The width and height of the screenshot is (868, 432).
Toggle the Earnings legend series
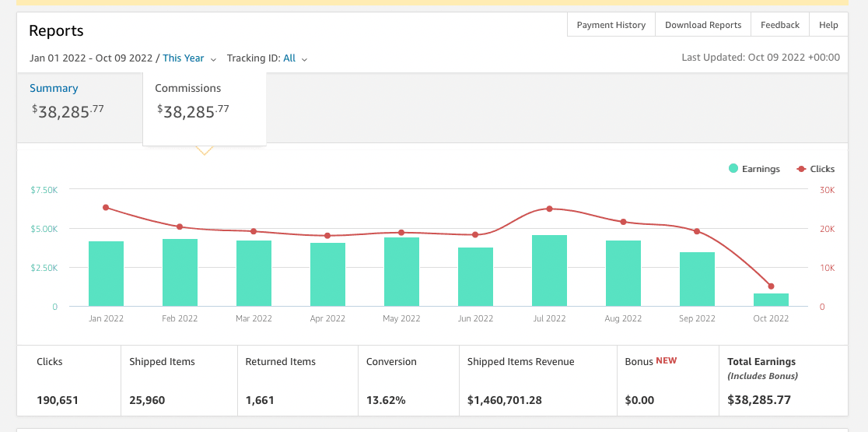[x=754, y=169]
